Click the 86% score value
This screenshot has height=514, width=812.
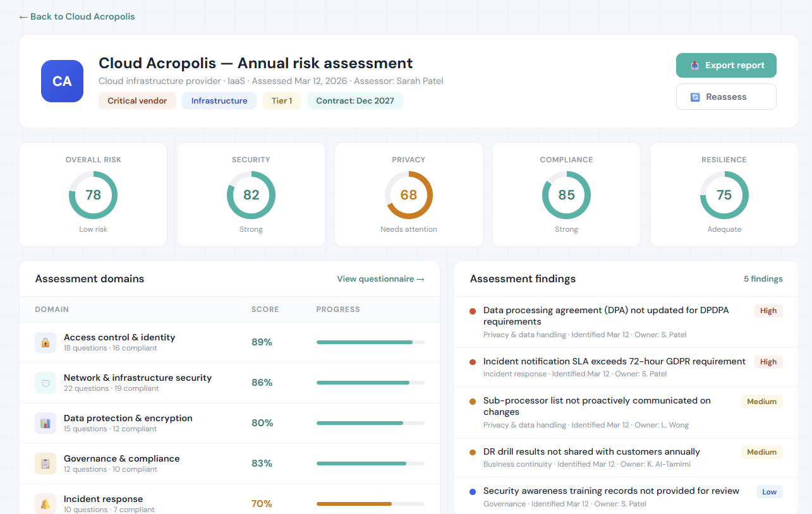tap(262, 383)
